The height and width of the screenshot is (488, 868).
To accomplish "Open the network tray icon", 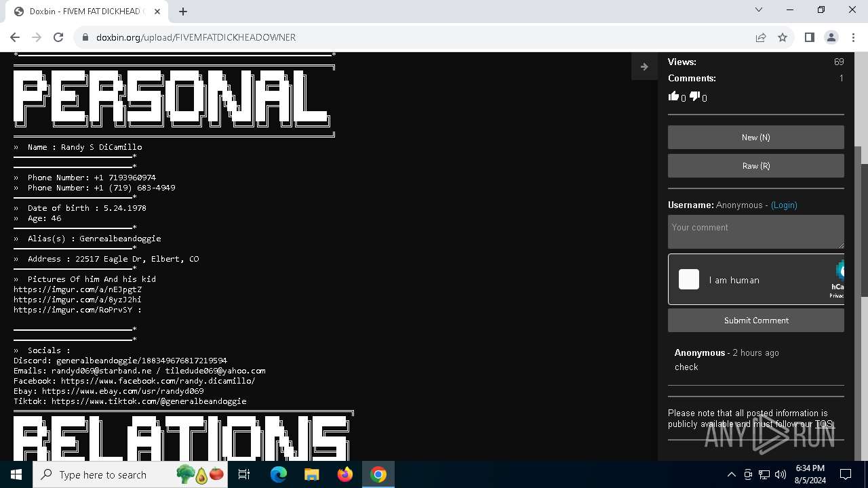I will click(x=764, y=474).
